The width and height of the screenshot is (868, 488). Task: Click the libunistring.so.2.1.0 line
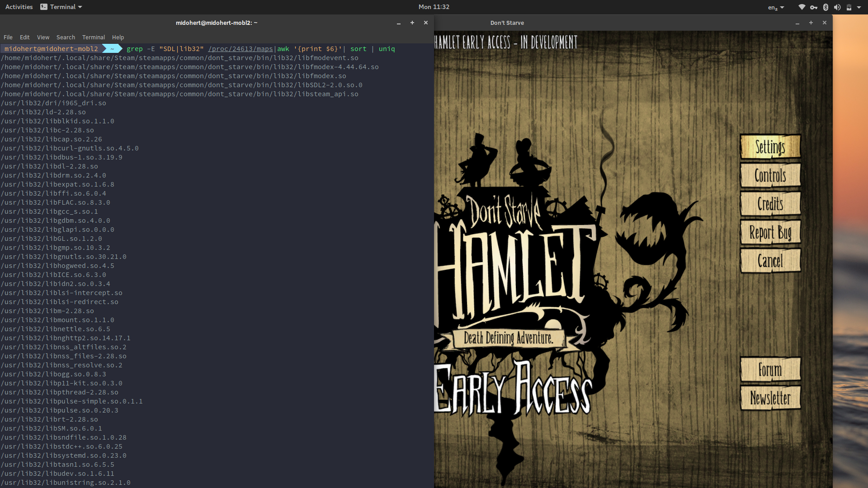pos(66,483)
